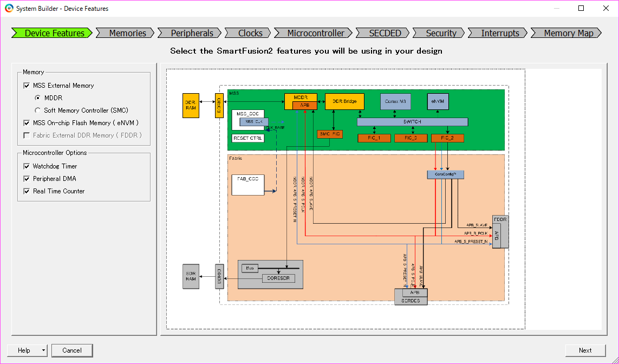619x364 pixels.
Task: Enable Fabric External DDR Memory (FDDR)
Action: point(26,135)
